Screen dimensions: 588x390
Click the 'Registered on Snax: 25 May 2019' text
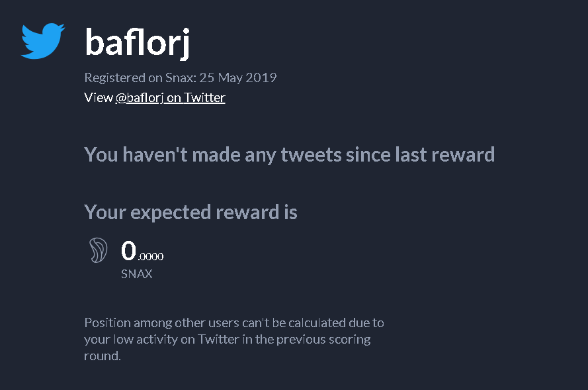tap(181, 77)
